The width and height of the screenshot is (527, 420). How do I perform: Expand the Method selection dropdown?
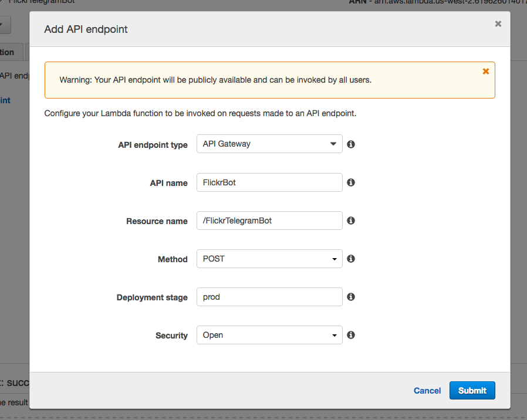335,259
